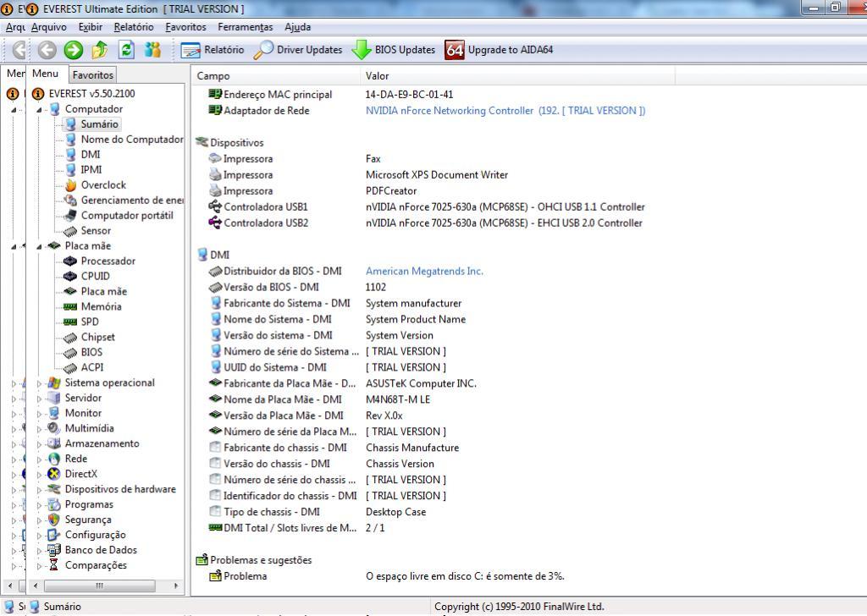Select Dispositivos de hardware icon
Image resolution: width=867 pixels, height=616 pixels.
pos(53,489)
